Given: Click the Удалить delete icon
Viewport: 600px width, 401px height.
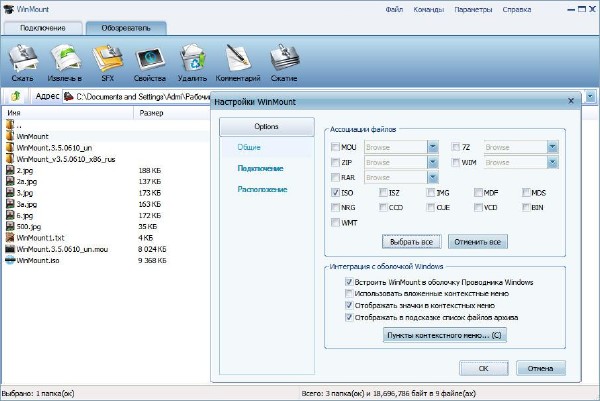Looking at the screenshot, I should pos(192,61).
